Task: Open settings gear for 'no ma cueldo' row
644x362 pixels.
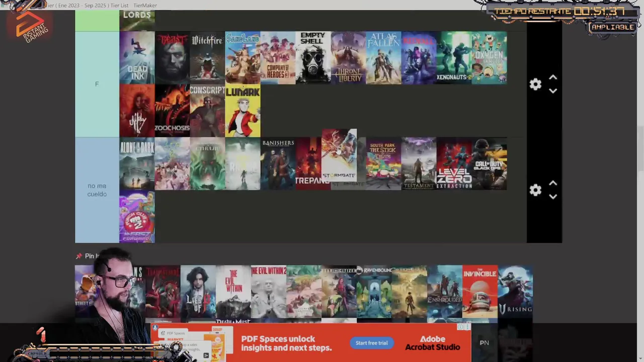Action: [x=535, y=190]
